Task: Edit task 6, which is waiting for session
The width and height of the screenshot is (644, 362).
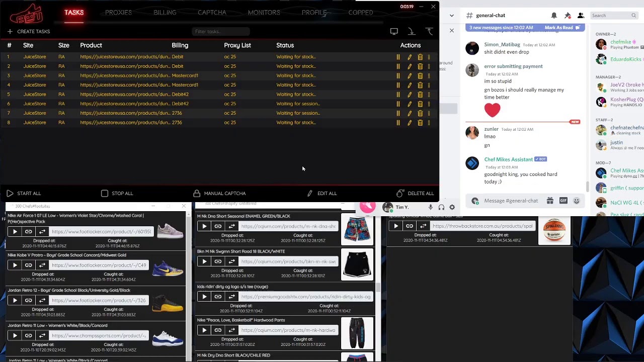Action: click(409, 104)
